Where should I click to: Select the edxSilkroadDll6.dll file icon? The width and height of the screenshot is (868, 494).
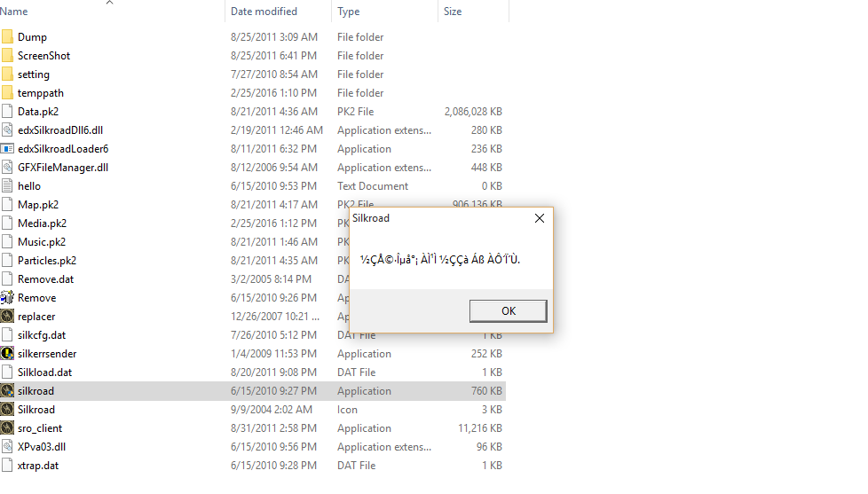[x=7, y=130]
